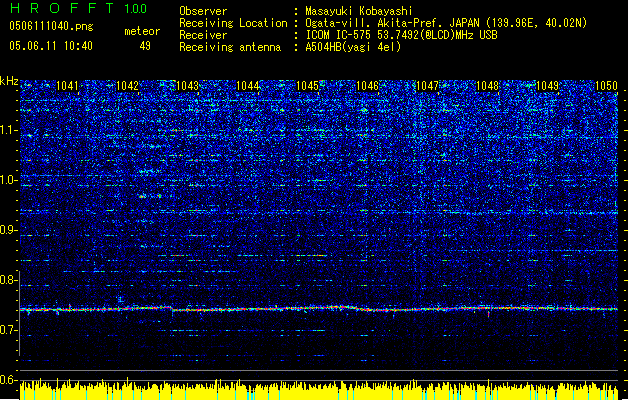Viewport: 629px width, 400px height.
Task: Click the kHz axis unit label
Action: pos(9,81)
